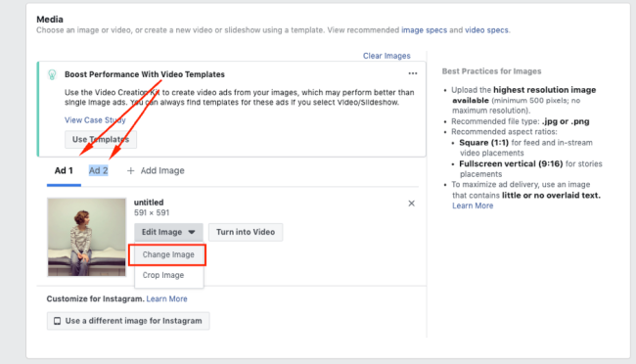Click the lightbulb tip icon

[52, 74]
